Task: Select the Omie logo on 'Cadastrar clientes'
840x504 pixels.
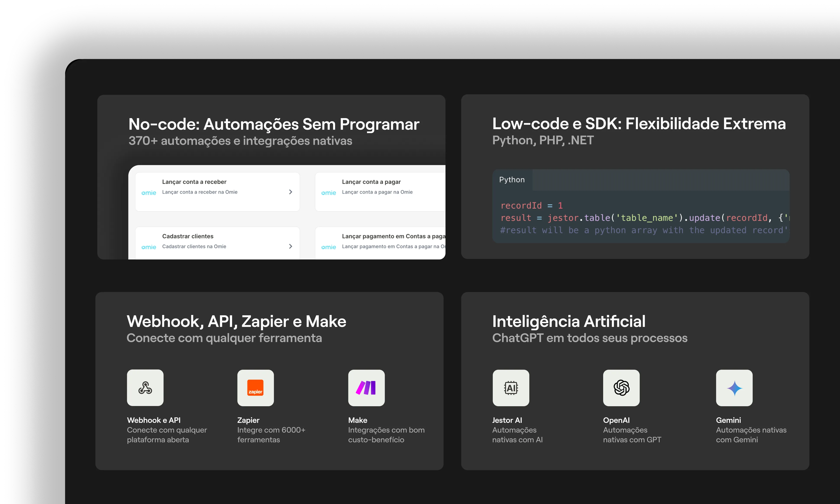Action: click(x=149, y=247)
